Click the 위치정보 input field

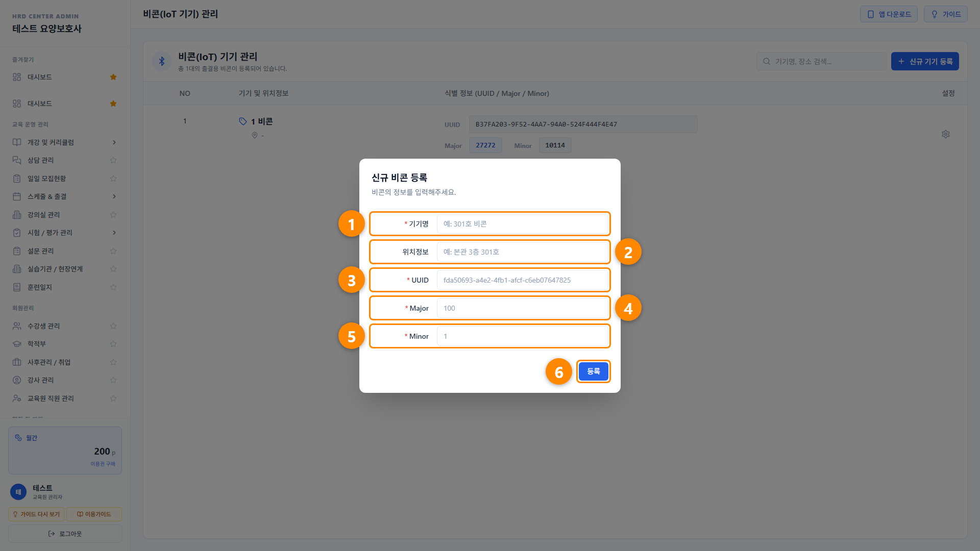523,252
